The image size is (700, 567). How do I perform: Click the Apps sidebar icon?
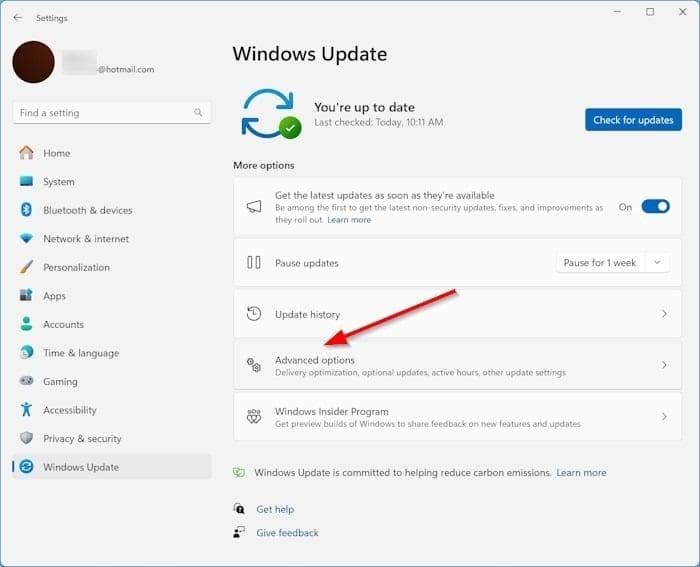26,295
